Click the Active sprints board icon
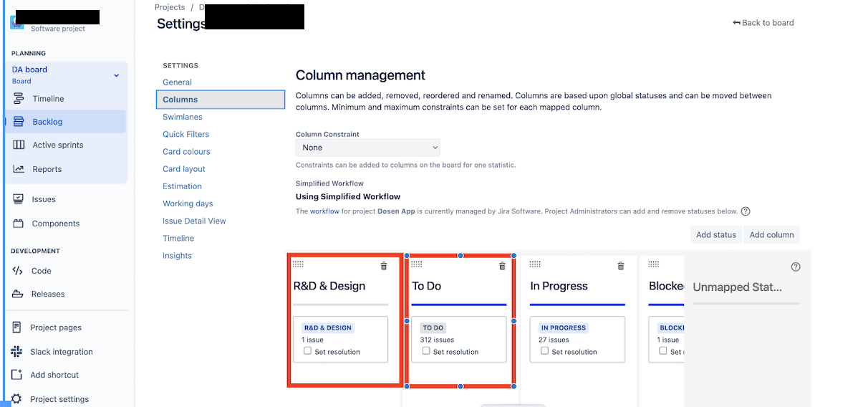The width and height of the screenshot is (868, 407). pos(19,145)
